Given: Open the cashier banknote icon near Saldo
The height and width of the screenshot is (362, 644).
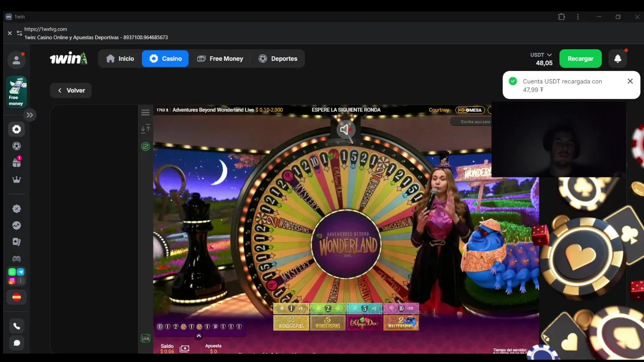Looking at the screenshot, I should (x=185, y=348).
